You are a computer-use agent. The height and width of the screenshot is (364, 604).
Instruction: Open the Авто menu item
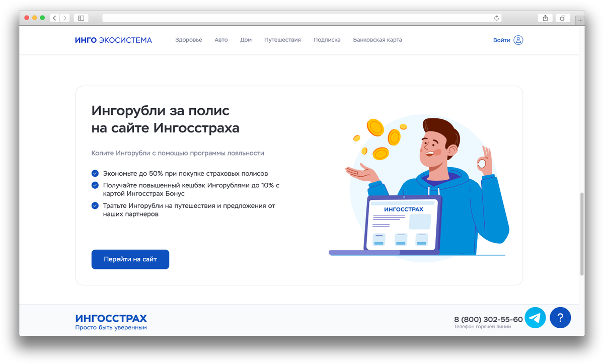tap(221, 40)
